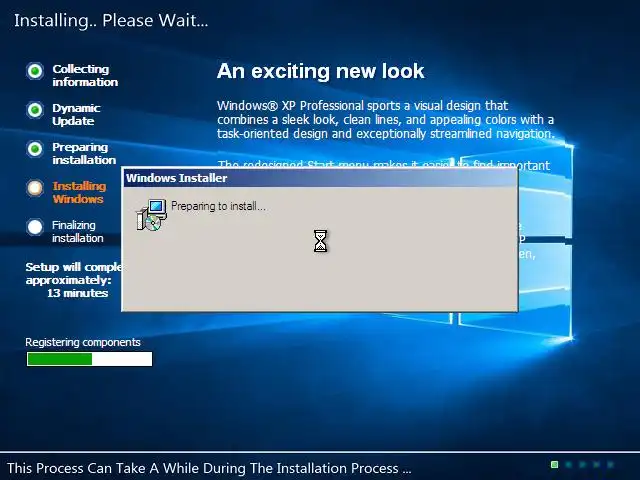Image resolution: width=640 pixels, height=480 pixels.
Task: Click the orange 'Installing Windows' step label
Action: coord(79,192)
